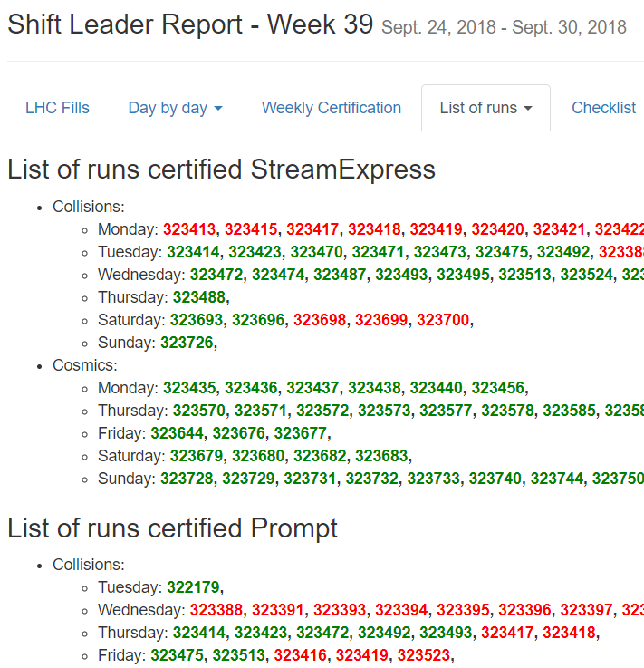Click run 323728 in Cosmics Sunday
This screenshot has height=668, width=644.
187,479
